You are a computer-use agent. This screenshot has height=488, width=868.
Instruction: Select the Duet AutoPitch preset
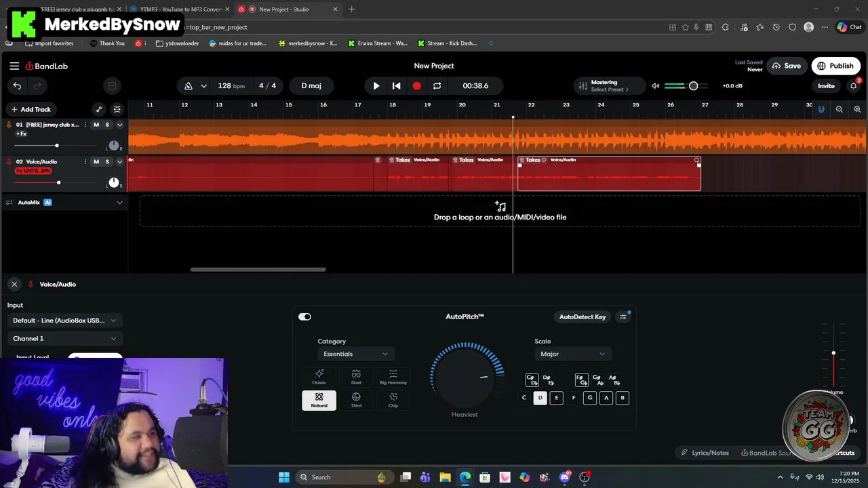[x=356, y=377]
